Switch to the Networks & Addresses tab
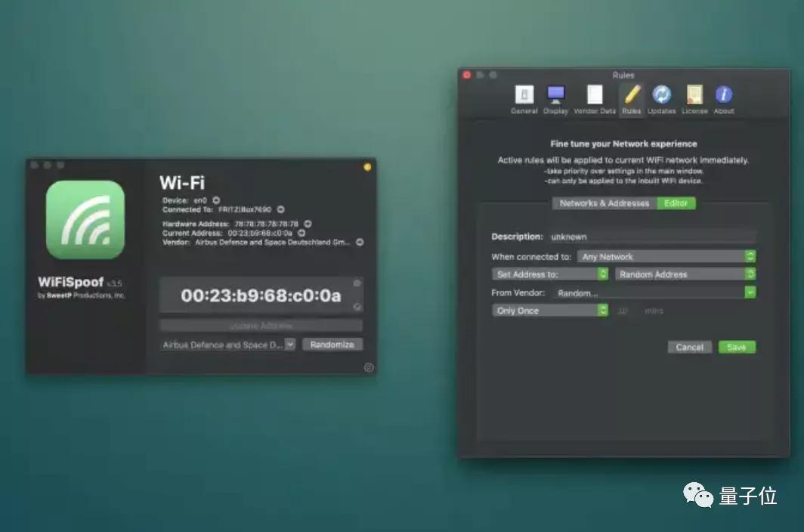Screen dimensions: 804x532 coord(604,203)
